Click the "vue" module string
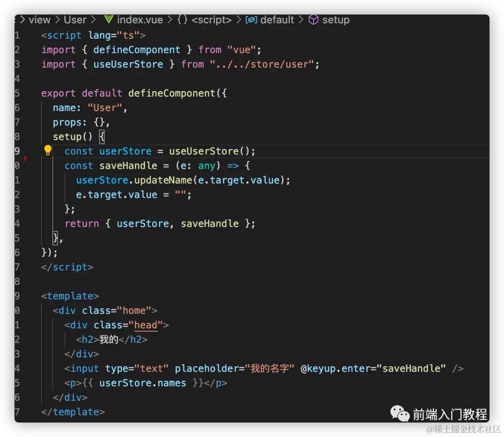The height and width of the screenshot is (437, 504). point(241,50)
